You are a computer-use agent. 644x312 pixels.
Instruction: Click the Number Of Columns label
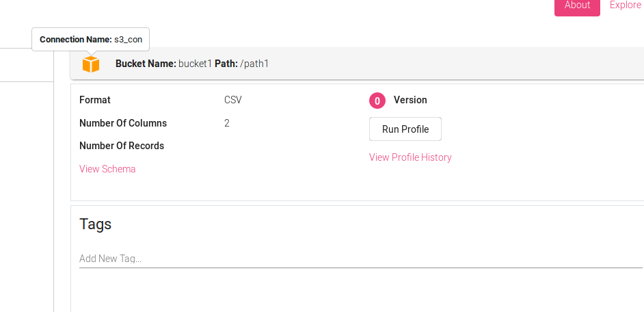pyautogui.click(x=123, y=123)
